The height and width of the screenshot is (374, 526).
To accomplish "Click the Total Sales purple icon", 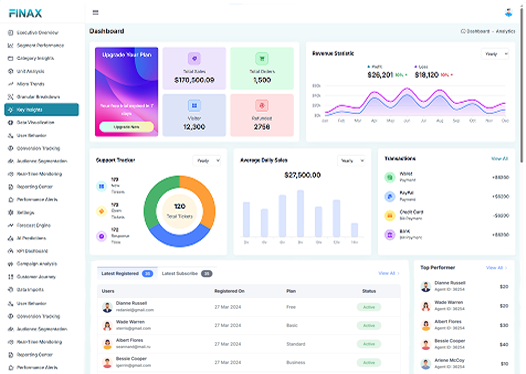I will tap(194, 59).
